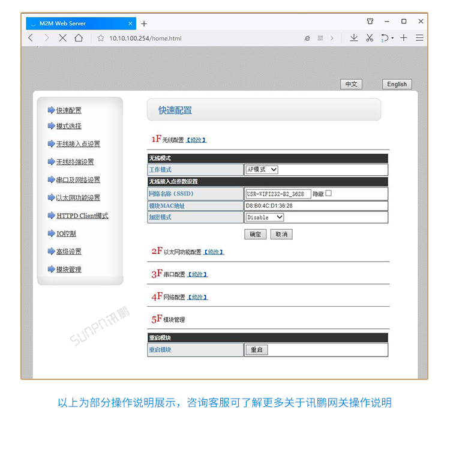Click the plus icon in browser toolbar
The image size is (450, 476).
[404, 38]
